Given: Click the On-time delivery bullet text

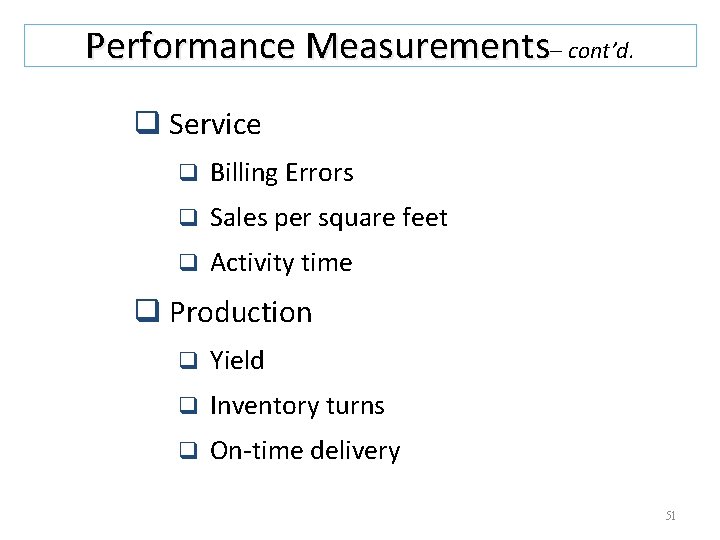Looking at the screenshot, I should (x=305, y=451).
